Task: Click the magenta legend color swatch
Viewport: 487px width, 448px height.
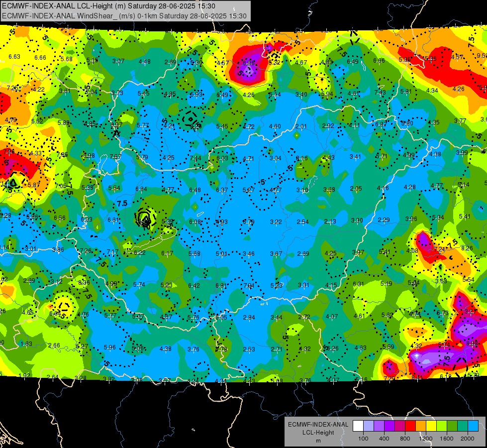Action: tap(400, 426)
